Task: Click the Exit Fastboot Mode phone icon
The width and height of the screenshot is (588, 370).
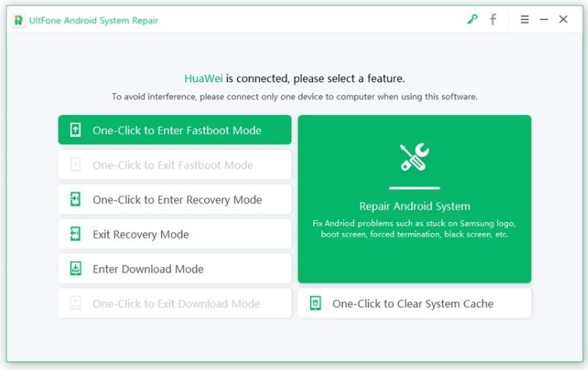Action: click(75, 165)
